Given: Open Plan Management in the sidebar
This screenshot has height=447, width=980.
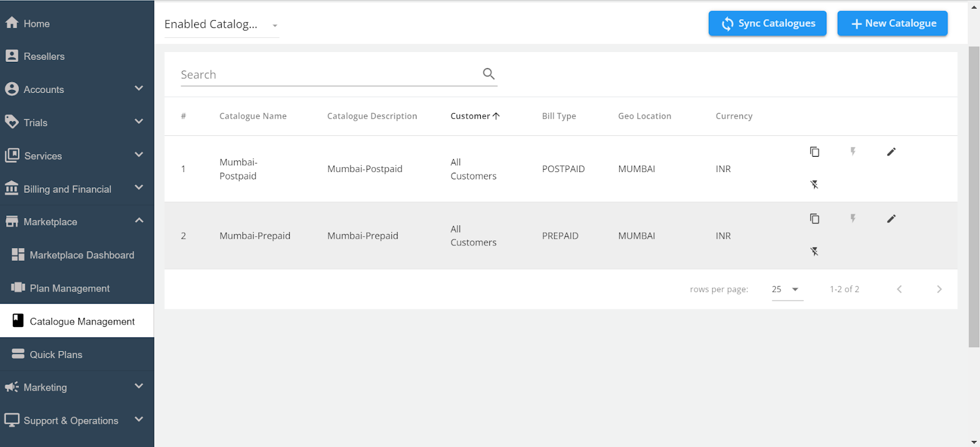Looking at the screenshot, I should click(x=70, y=288).
